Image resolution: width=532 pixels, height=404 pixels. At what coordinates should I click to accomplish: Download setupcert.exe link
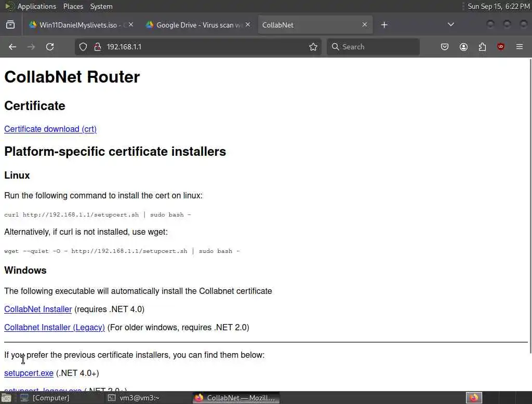(29, 373)
